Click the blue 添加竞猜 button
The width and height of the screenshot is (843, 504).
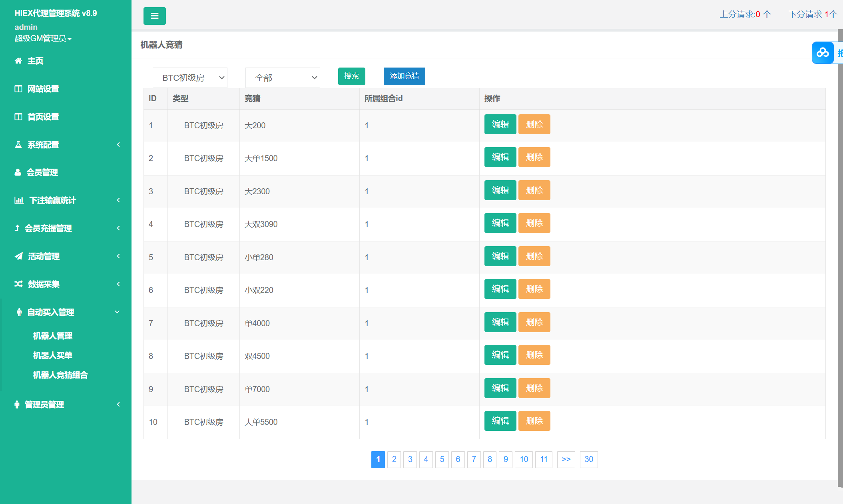404,76
